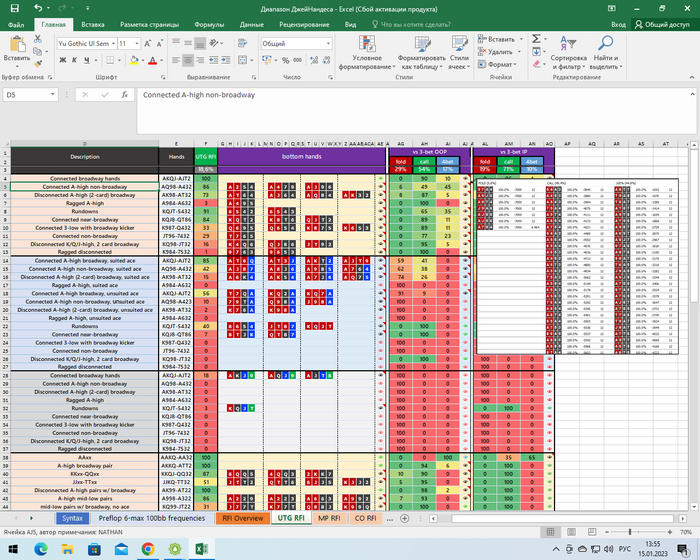This screenshot has height=560, width=700.
Task: Switch to the Формулы ribbon tab
Action: (209, 25)
